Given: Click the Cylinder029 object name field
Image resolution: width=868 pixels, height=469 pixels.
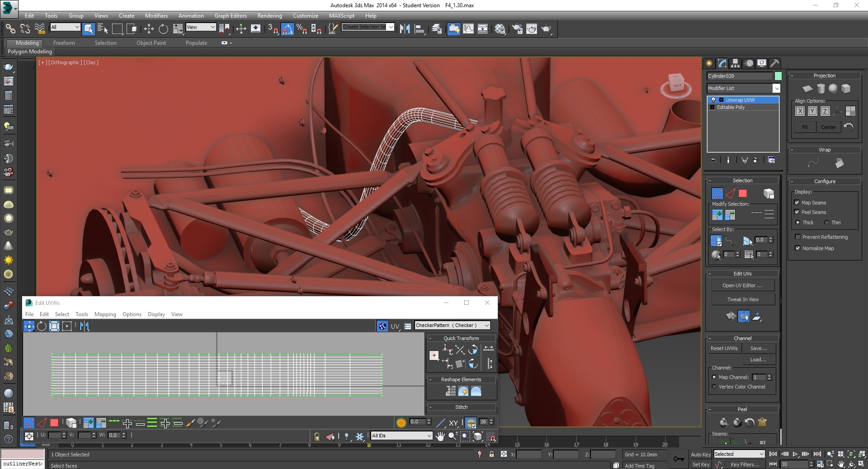Looking at the screenshot, I should tap(740, 76).
